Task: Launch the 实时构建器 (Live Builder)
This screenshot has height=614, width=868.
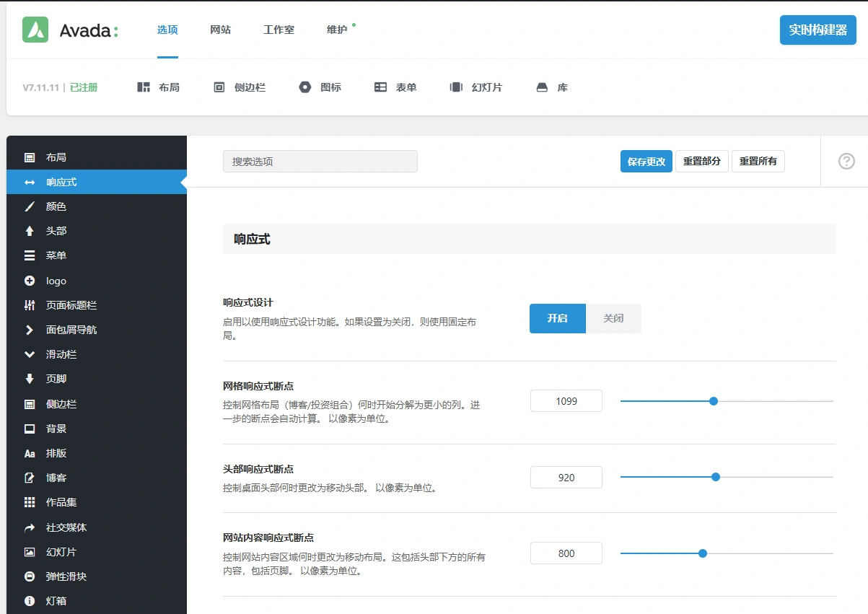Action: [x=817, y=30]
